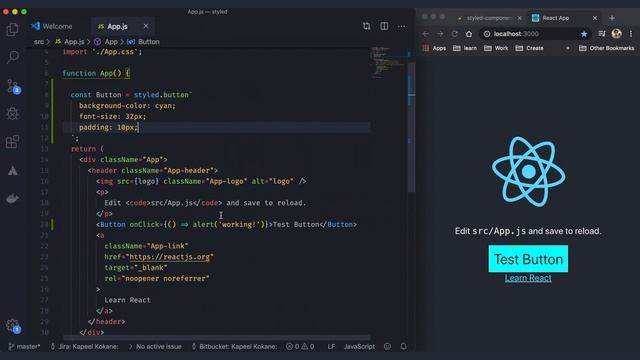This screenshot has width=640, height=360.
Task: Click the Button breadcrumb symbol
Action: pyautogui.click(x=143, y=42)
